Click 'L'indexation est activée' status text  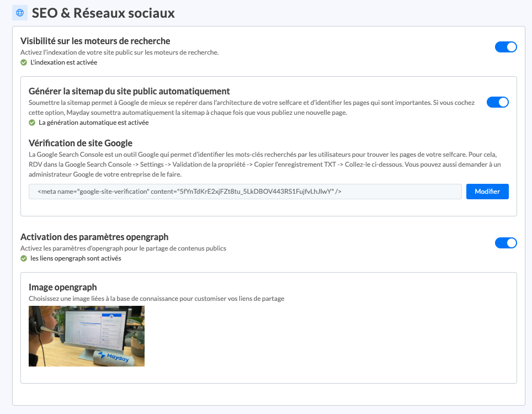64,62
